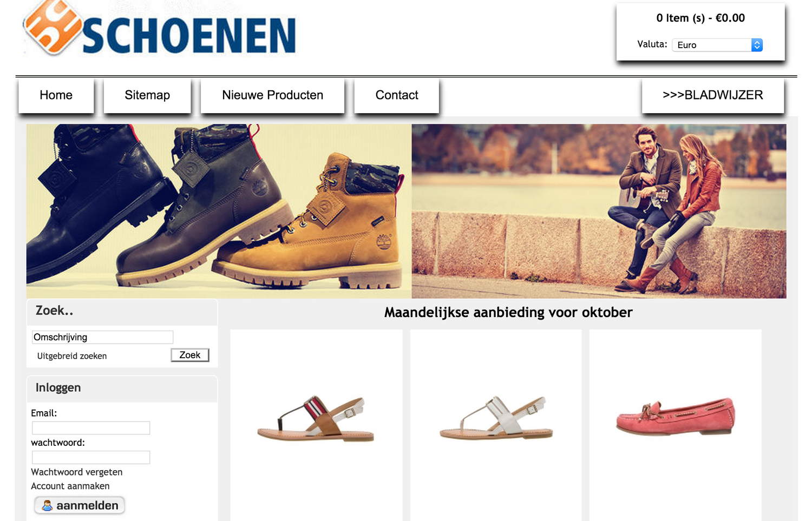Open the Sitemap menu item

147,95
